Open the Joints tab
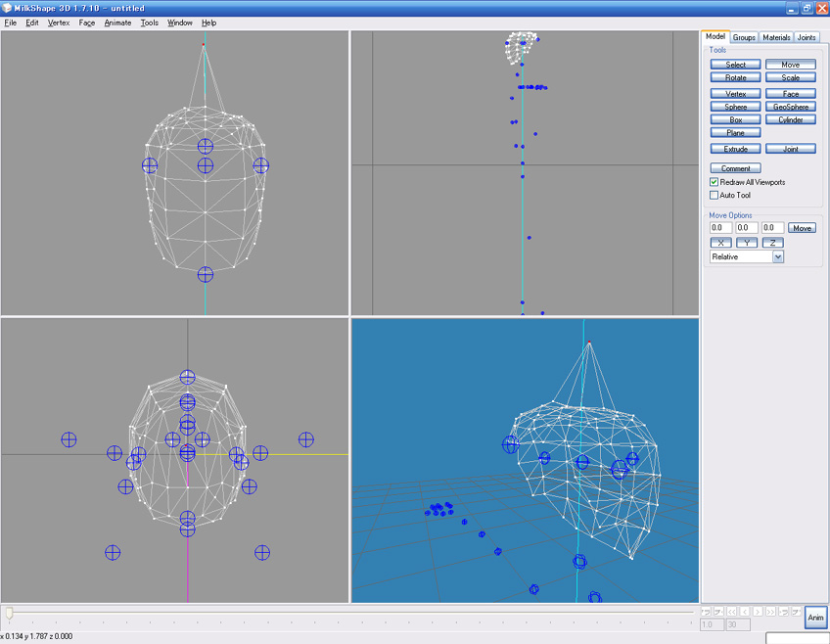The width and height of the screenshot is (830, 644). point(807,37)
